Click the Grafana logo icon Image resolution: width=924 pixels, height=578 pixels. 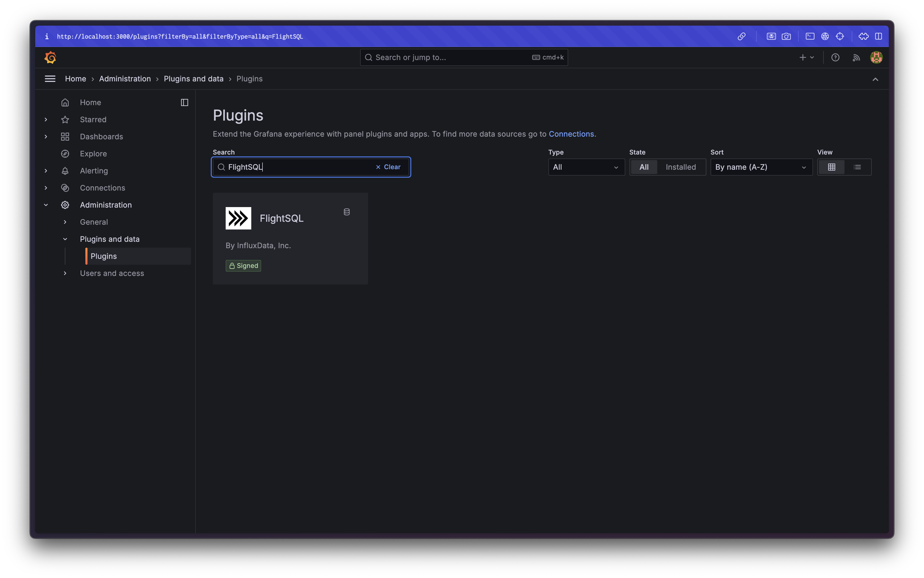pos(50,57)
